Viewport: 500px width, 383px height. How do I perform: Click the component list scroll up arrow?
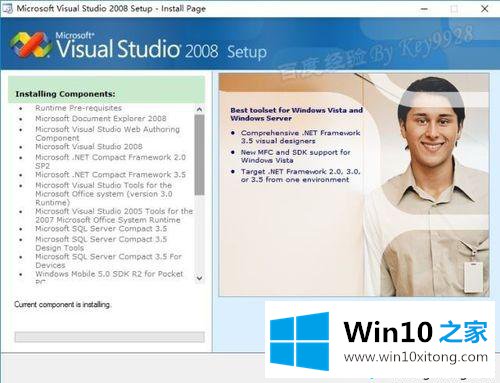199,109
